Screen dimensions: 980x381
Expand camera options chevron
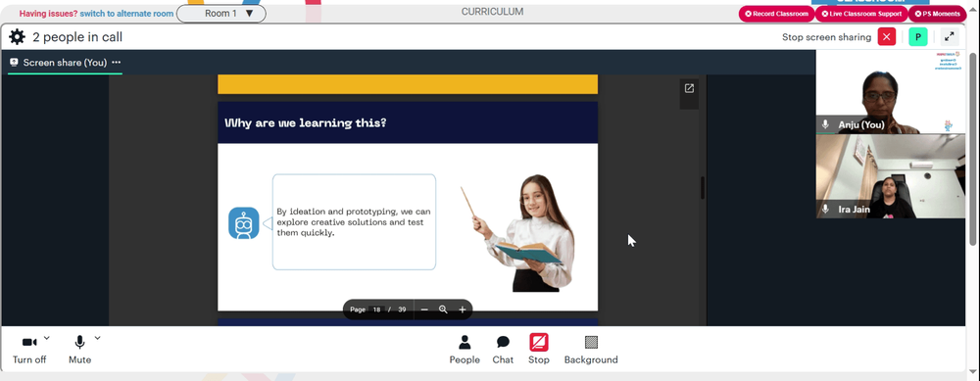coord(47,339)
